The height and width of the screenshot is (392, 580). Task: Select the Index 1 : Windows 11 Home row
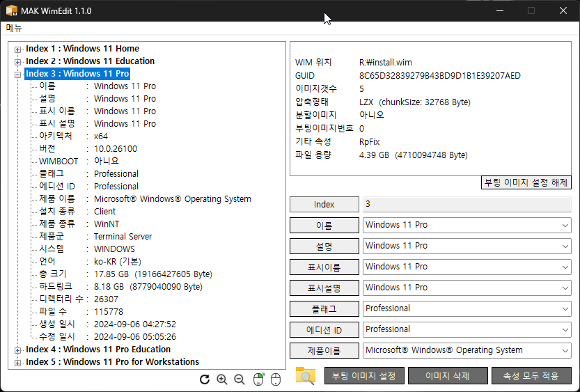[82, 49]
